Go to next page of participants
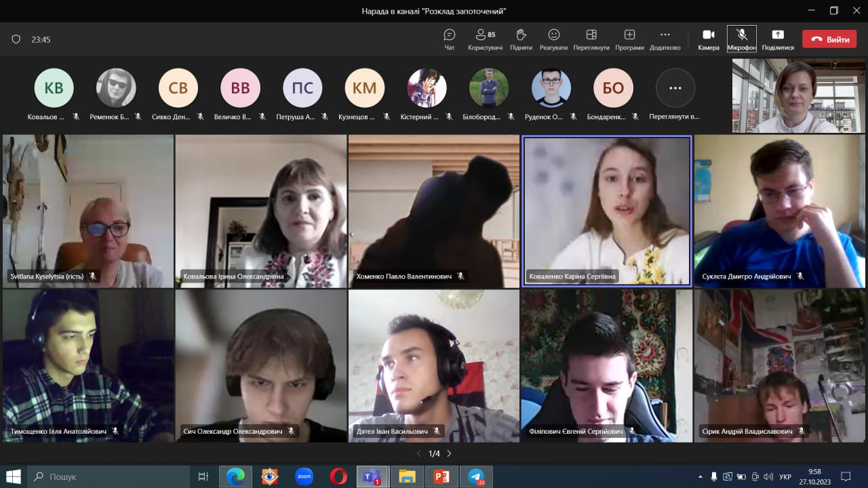 point(449,453)
